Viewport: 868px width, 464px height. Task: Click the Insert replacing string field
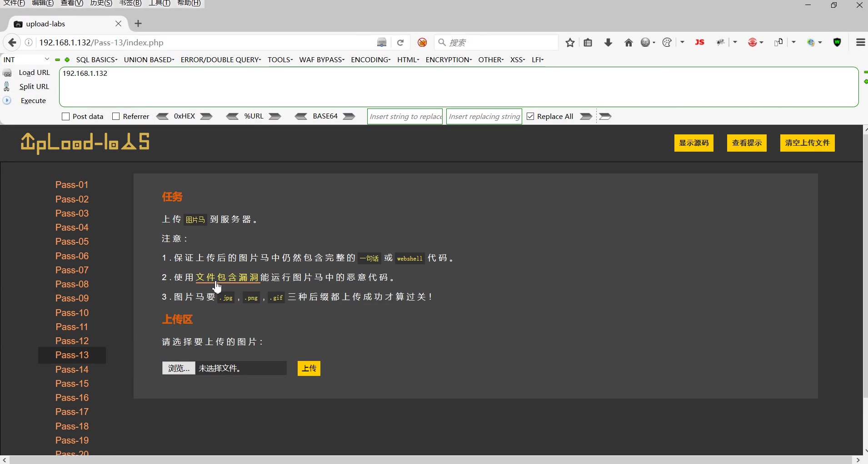point(484,116)
